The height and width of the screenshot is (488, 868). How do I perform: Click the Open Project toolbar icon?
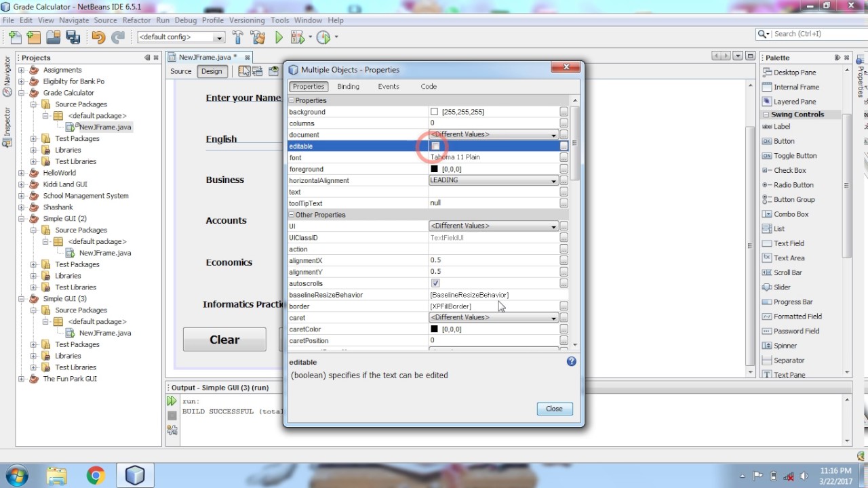coord(53,37)
